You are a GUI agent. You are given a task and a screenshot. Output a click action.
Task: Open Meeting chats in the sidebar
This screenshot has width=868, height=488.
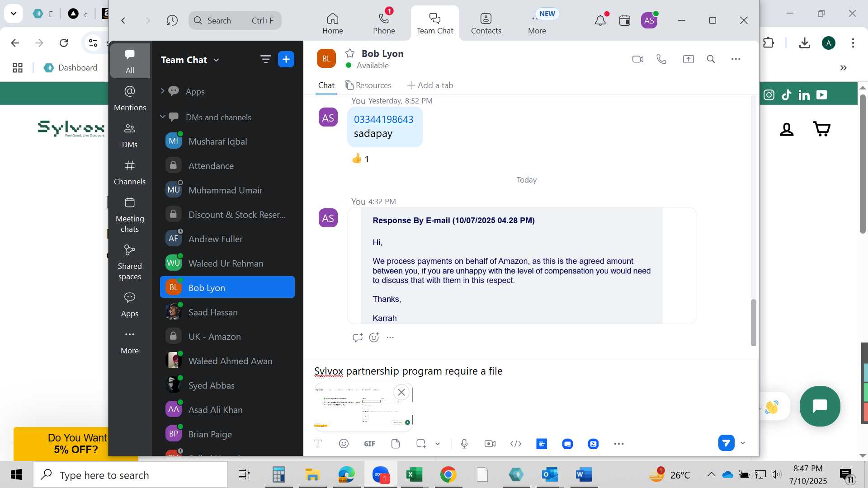pyautogui.click(x=130, y=215)
